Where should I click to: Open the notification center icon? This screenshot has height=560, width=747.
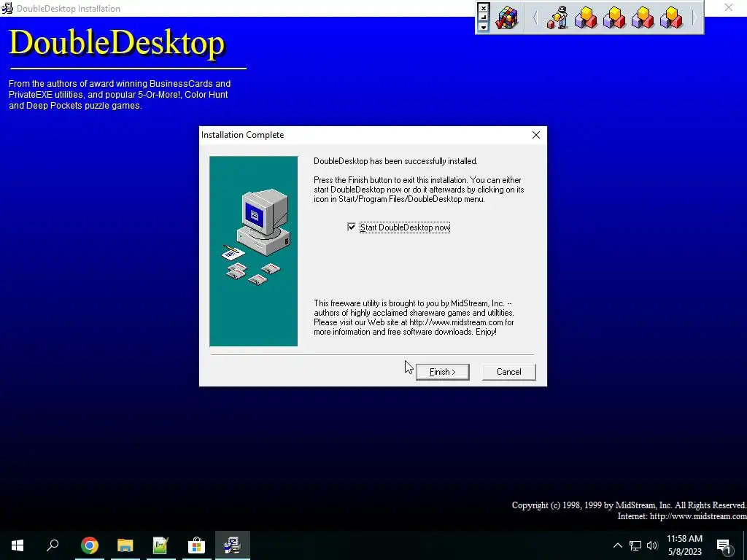pos(724,545)
